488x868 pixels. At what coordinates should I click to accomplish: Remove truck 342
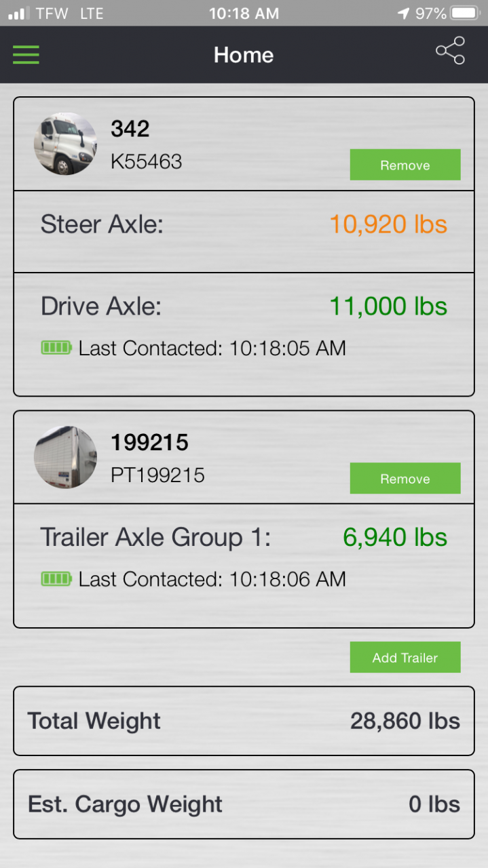click(x=405, y=165)
